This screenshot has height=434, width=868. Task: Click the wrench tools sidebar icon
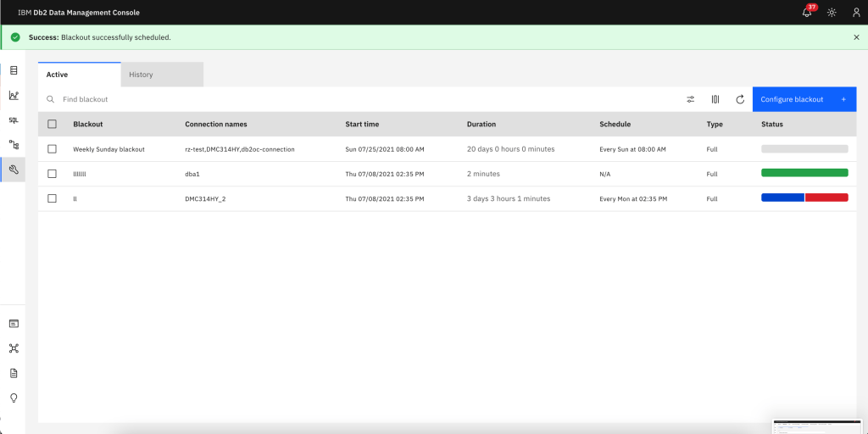[x=14, y=170]
